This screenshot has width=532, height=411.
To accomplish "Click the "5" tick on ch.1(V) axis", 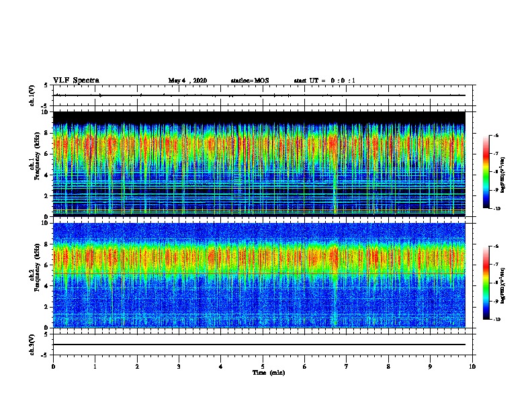I will (x=47, y=85).
